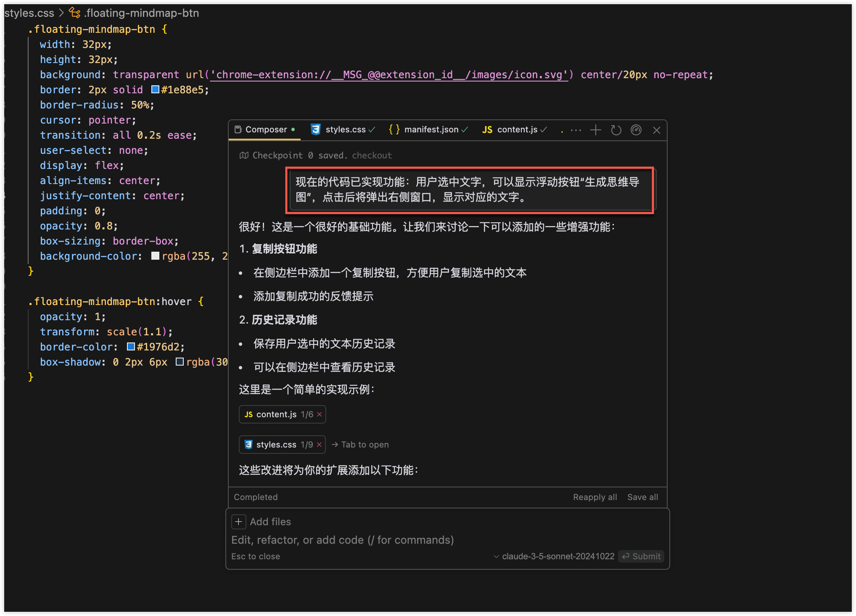This screenshot has height=616, width=856.
Task: Select the styles.css tab in composer
Action: (342, 129)
